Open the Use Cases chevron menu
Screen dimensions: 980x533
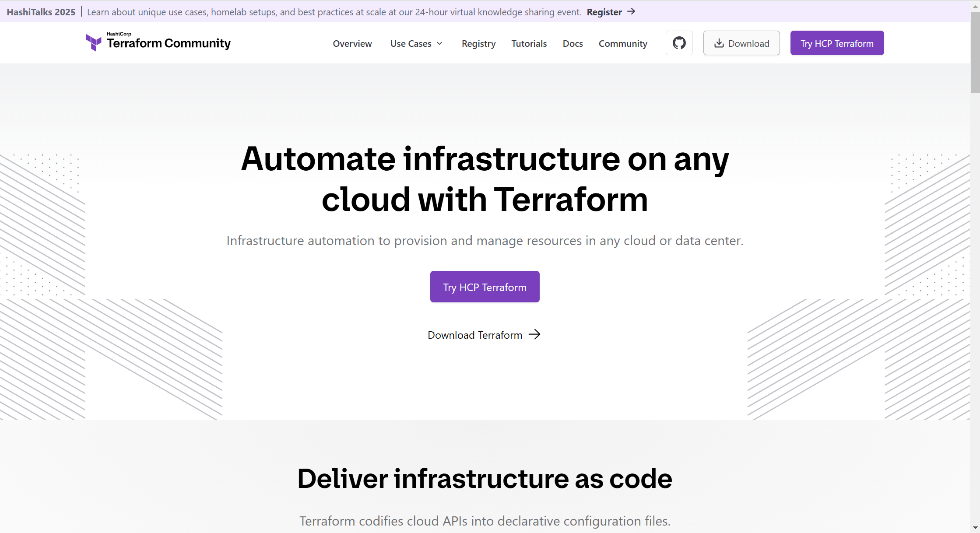click(439, 43)
